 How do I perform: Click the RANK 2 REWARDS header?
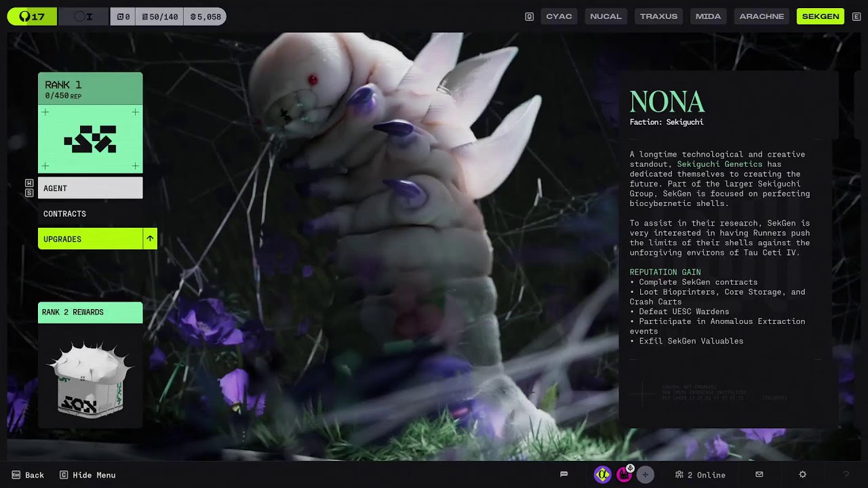tap(90, 312)
